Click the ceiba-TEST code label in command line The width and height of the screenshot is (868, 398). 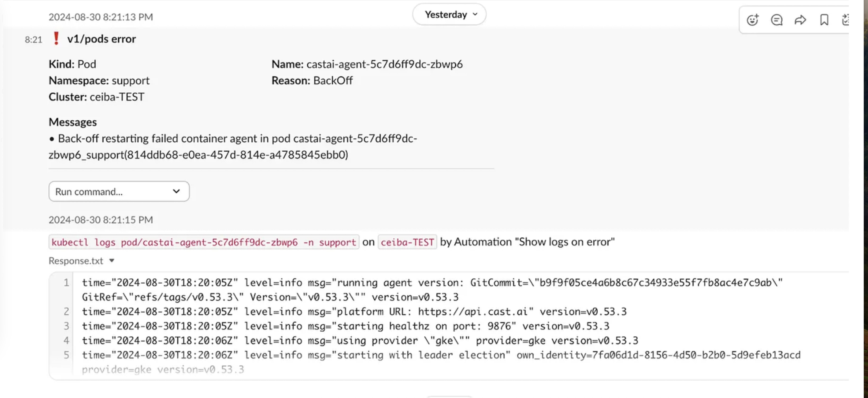click(x=407, y=242)
